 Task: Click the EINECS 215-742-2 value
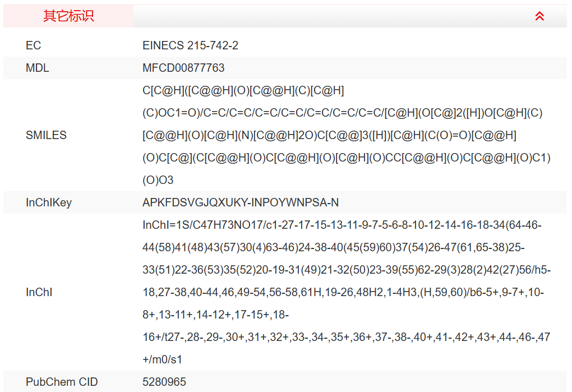click(x=190, y=45)
